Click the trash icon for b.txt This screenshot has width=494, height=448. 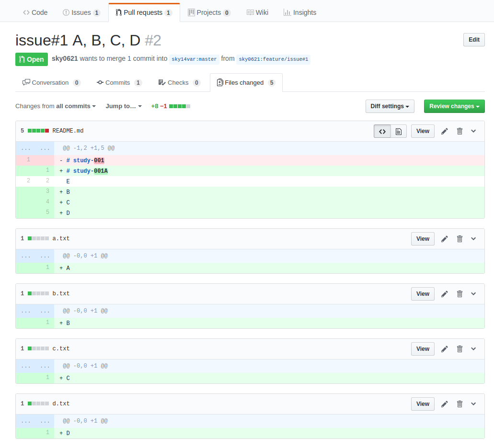pyautogui.click(x=460, y=294)
